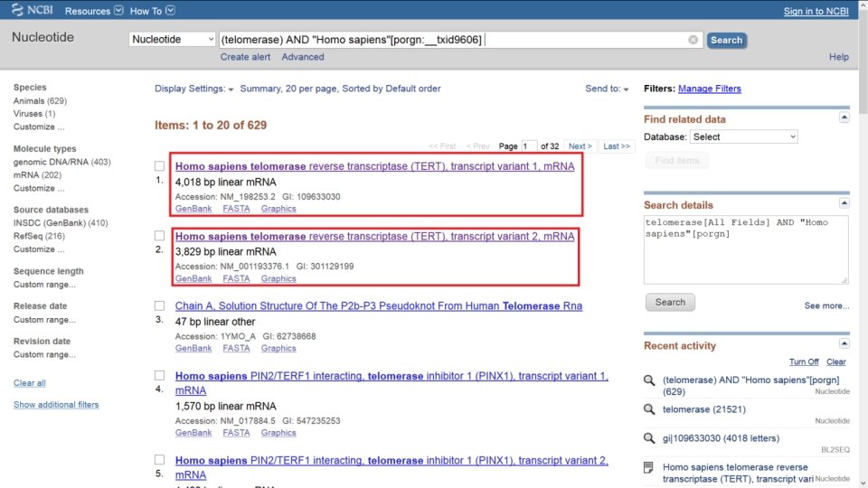Open Advanced search link
Screen dimensions: 868x488
pos(303,57)
